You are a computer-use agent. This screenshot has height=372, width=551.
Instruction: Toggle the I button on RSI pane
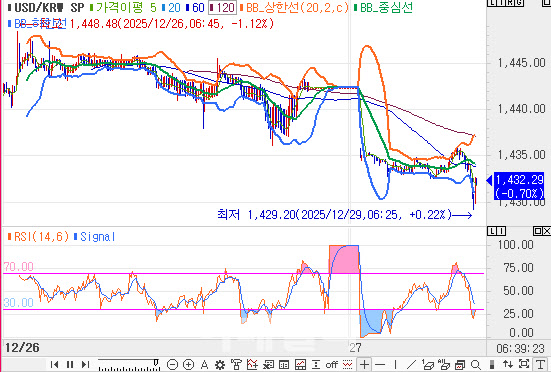point(501,231)
